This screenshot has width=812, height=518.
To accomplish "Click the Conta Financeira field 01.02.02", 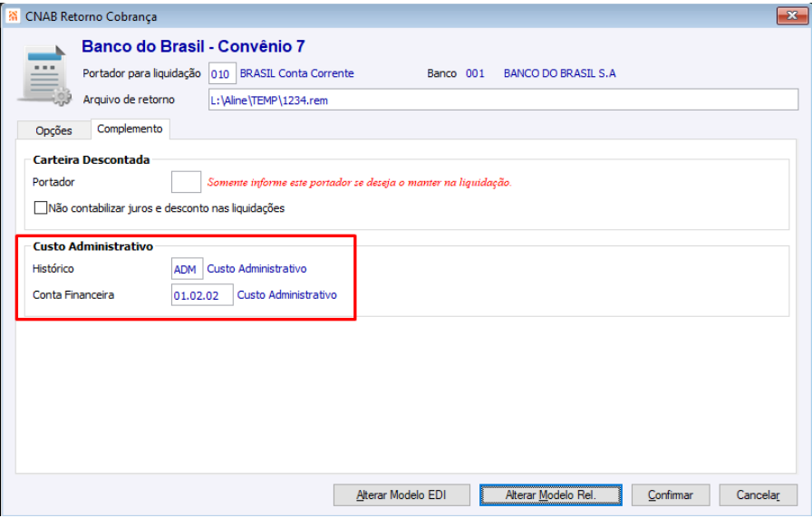I will [x=202, y=295].
